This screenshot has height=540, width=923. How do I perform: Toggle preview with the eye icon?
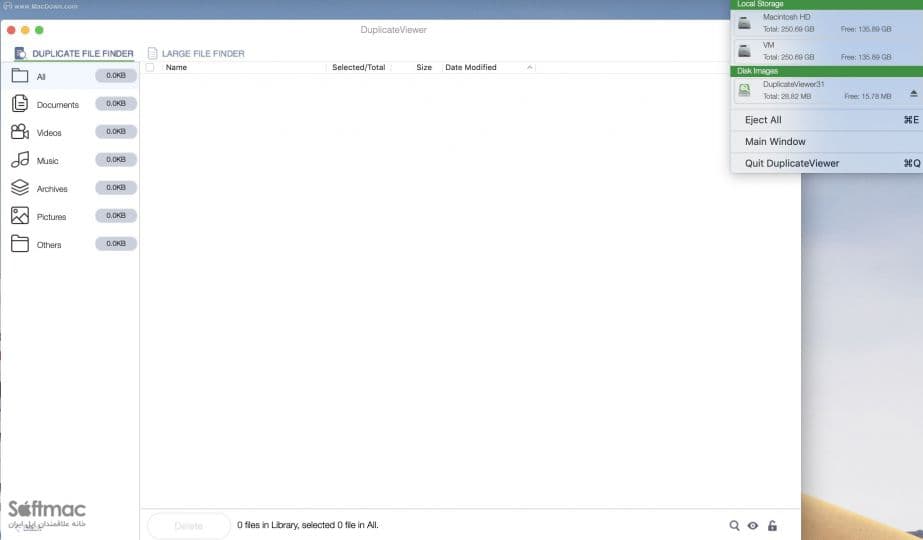pyautogui.click(x=753, y=525)
